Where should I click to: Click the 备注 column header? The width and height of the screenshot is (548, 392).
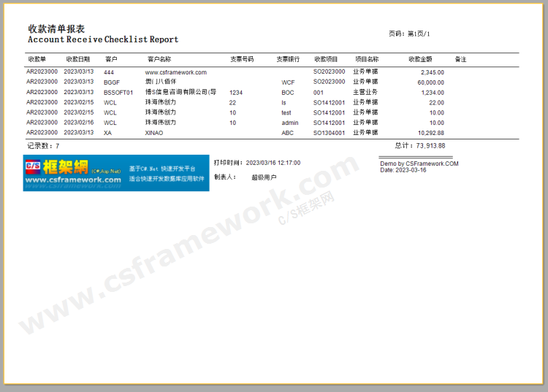click(x=460, y=59)
